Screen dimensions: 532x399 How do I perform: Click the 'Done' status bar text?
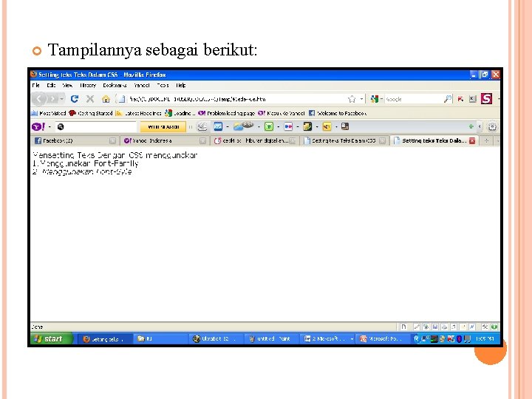37,327
